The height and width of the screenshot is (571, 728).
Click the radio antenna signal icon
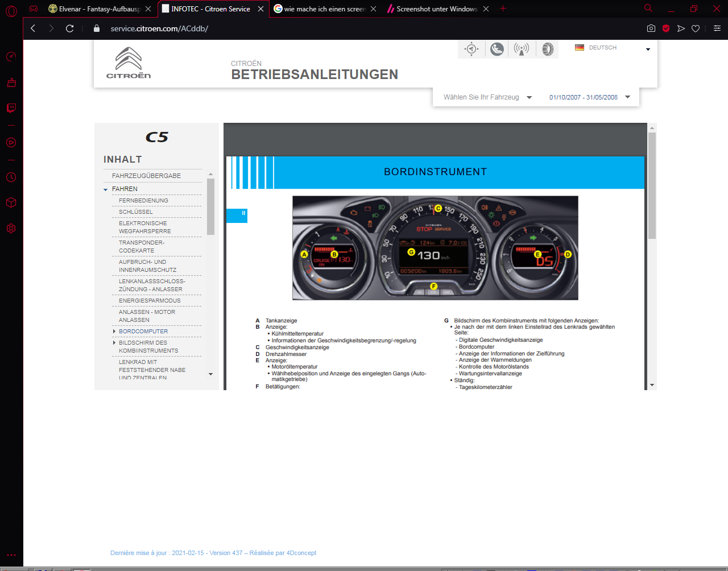pos(521,49)
